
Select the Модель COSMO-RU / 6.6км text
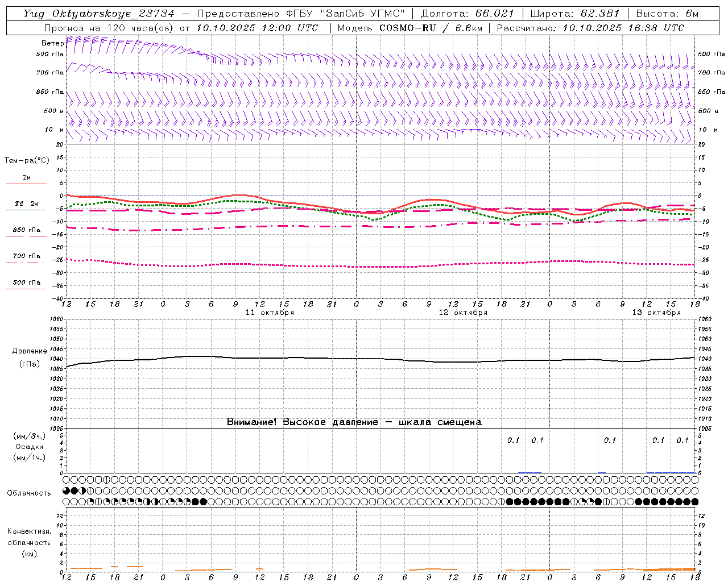point(409,28)
